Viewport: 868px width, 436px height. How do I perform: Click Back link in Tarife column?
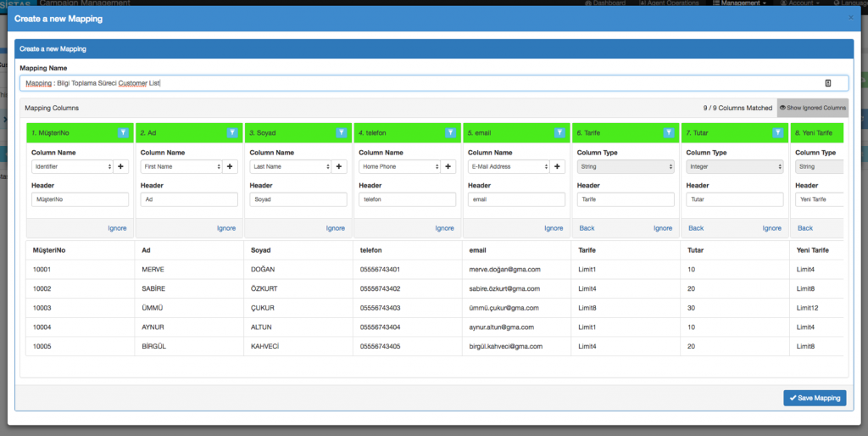[587, 228]
